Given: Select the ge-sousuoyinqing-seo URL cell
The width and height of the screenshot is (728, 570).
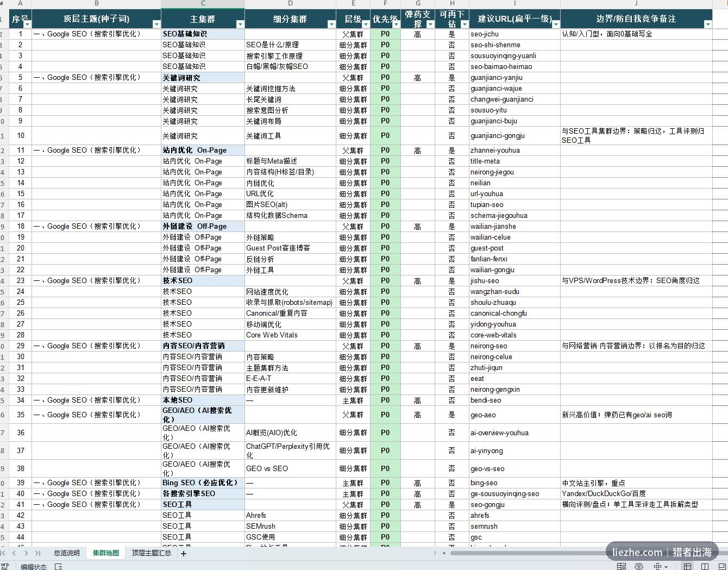Looking at the screenshot, I should click(x=514, y=493).
